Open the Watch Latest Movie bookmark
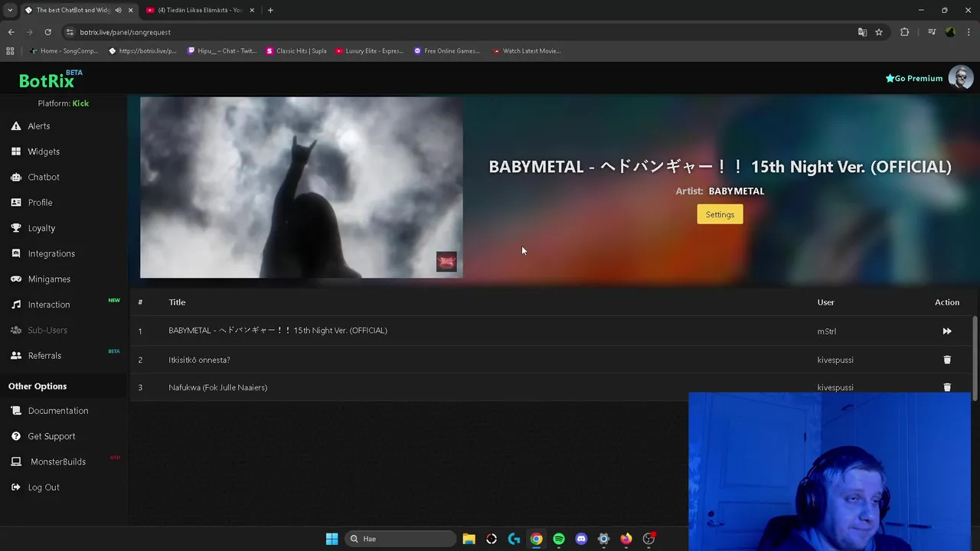 (x=527, y=51)
